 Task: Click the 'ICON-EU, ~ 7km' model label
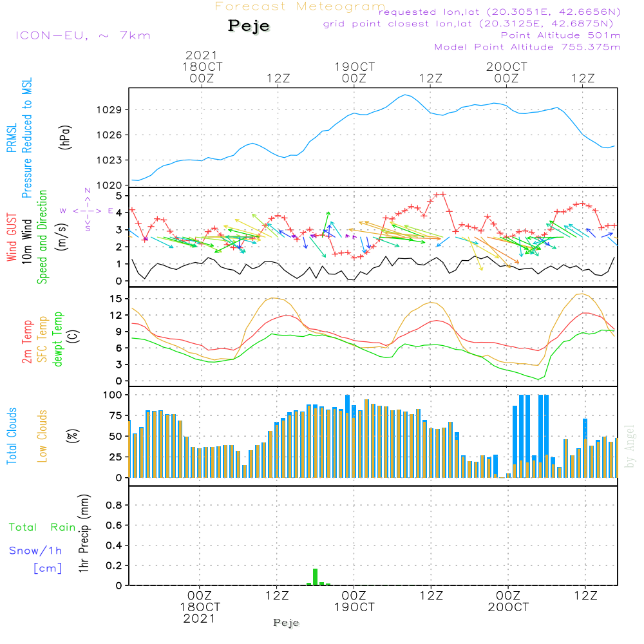[x=83, y=35]
